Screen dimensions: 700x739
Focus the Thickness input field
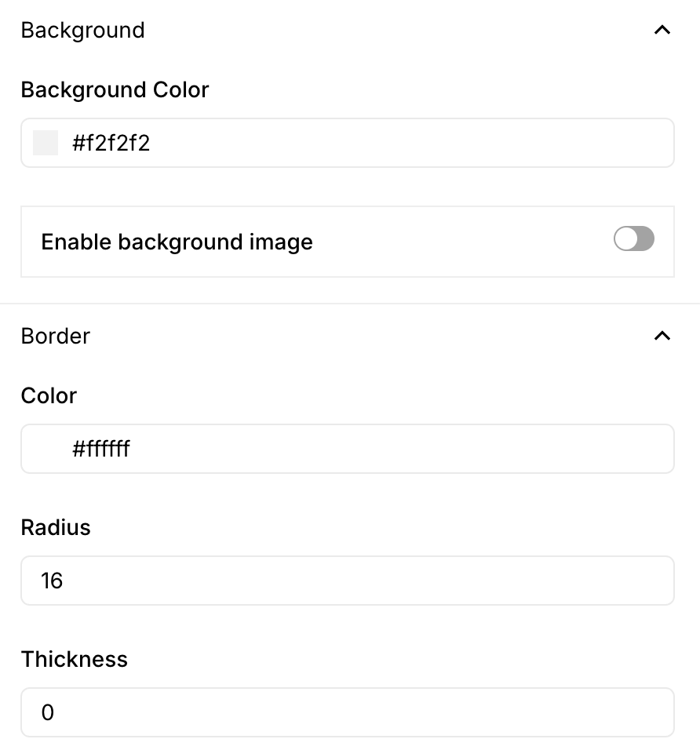347,712
